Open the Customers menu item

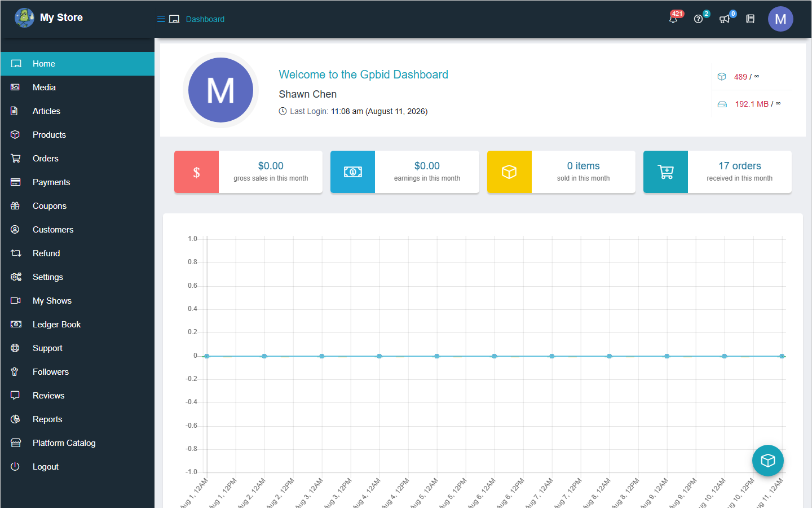[77, 230]
